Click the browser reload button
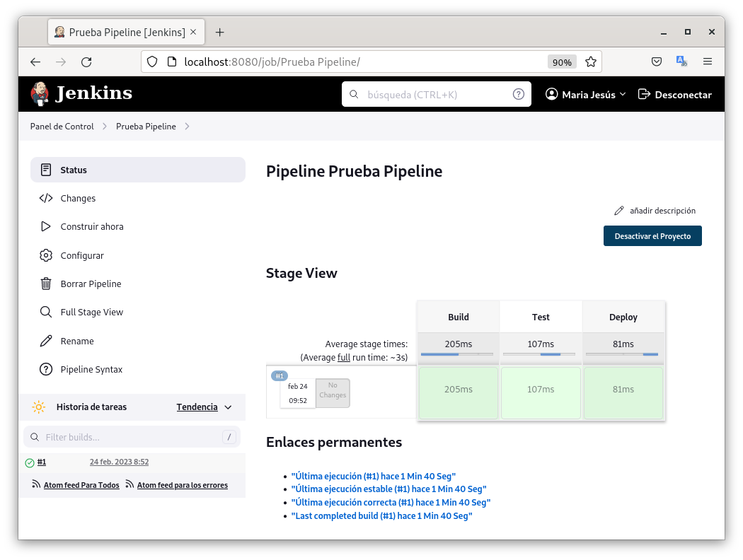The image size is (743, 560). (86, 62)
